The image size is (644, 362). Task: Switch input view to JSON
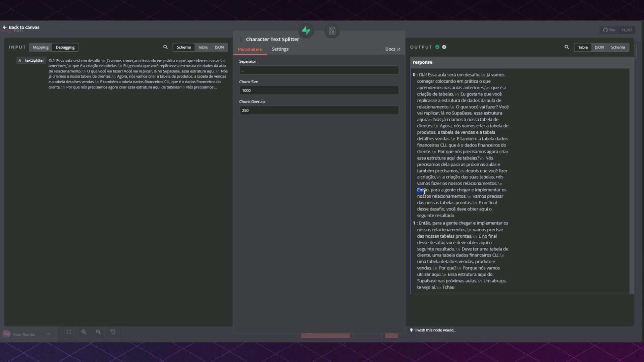(219, 47)
